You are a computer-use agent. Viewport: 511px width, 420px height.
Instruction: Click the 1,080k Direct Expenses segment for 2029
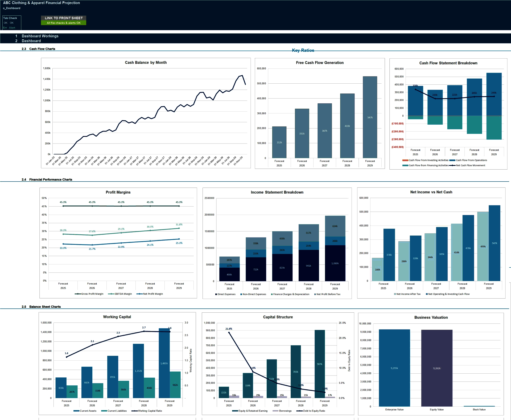[335, 263]
